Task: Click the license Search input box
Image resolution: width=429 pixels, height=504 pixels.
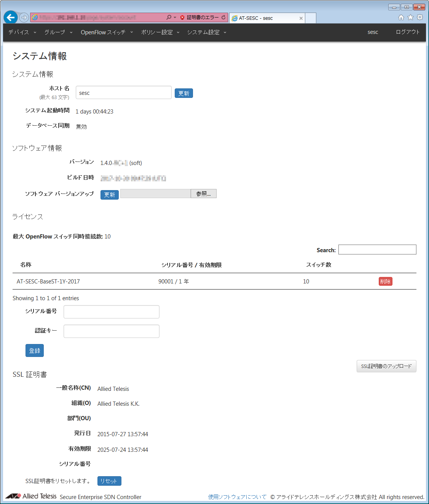Action: [377, 250]
